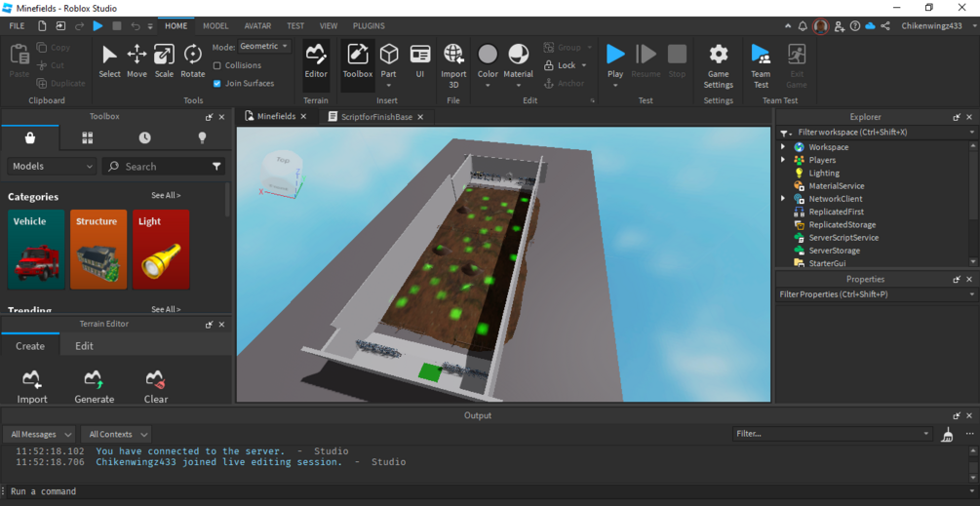Viewport: 980px width, 506px height.
Task: Open Toolbox inventory grid tab
Action: 88,138
